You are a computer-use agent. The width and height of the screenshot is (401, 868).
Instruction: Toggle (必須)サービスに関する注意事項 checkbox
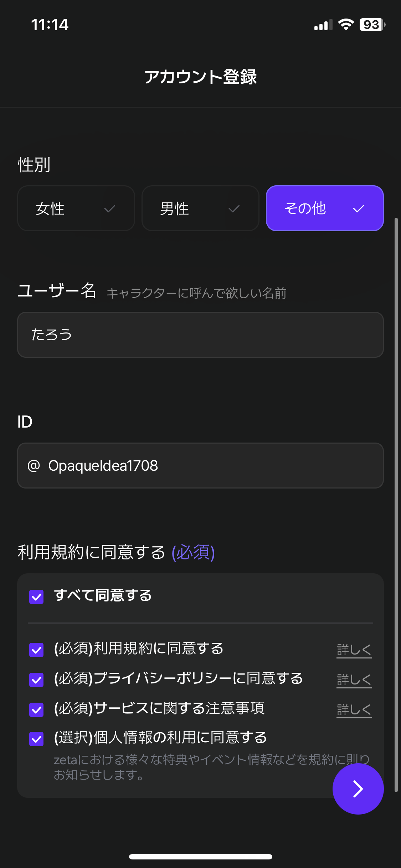pyautogui.click(x=36, y=709)
